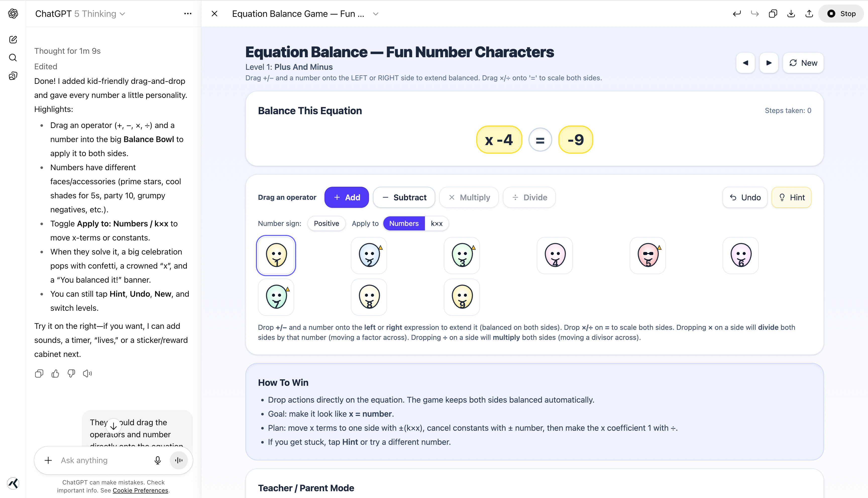Click the Hint button

[791, 197]
